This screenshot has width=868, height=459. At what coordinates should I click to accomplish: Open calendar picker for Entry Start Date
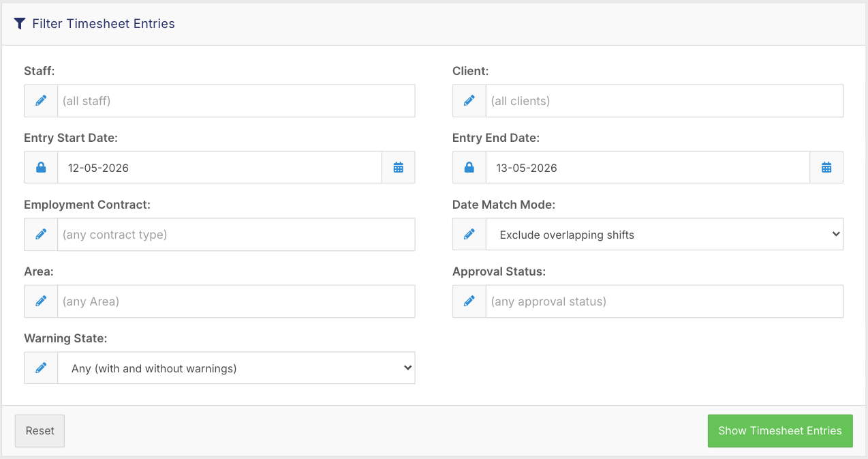click(x=399, y=168)
